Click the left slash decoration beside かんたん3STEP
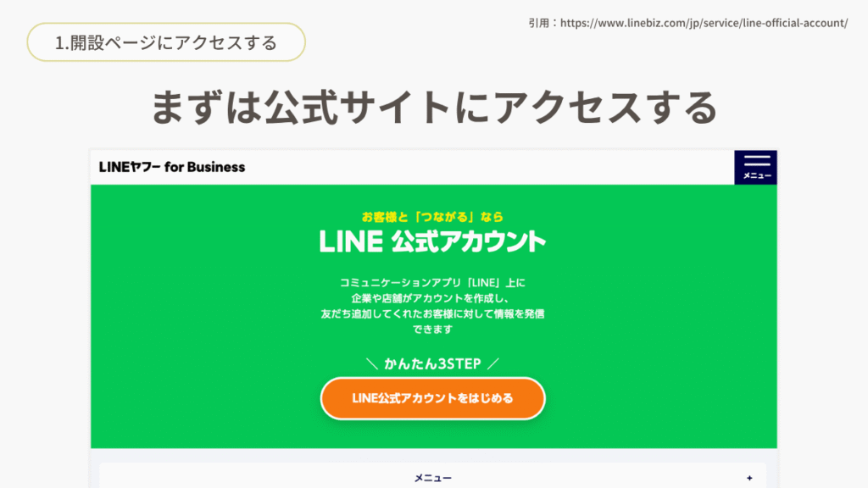This screenshot has height=488, width=868. [x=372, y=364]
